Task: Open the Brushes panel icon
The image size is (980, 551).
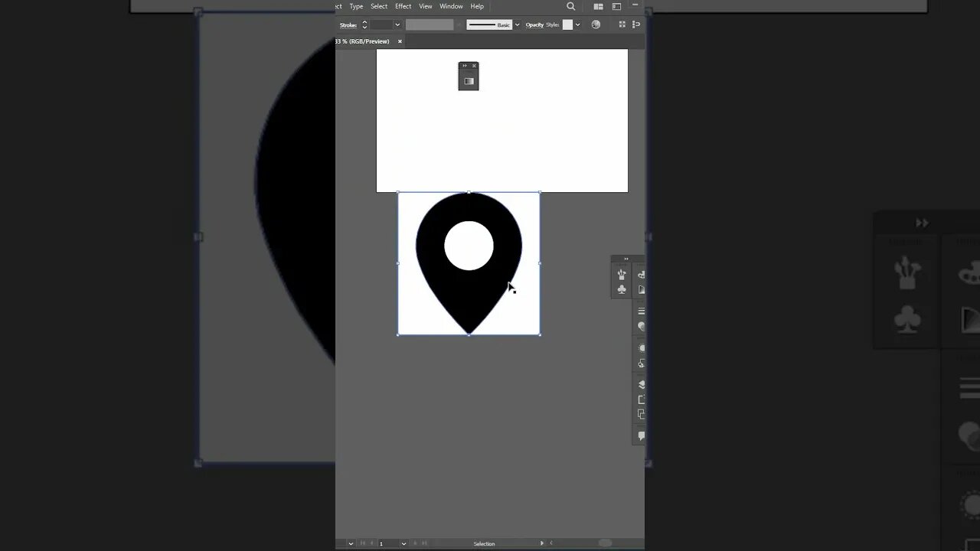Action: click(622, 274)
